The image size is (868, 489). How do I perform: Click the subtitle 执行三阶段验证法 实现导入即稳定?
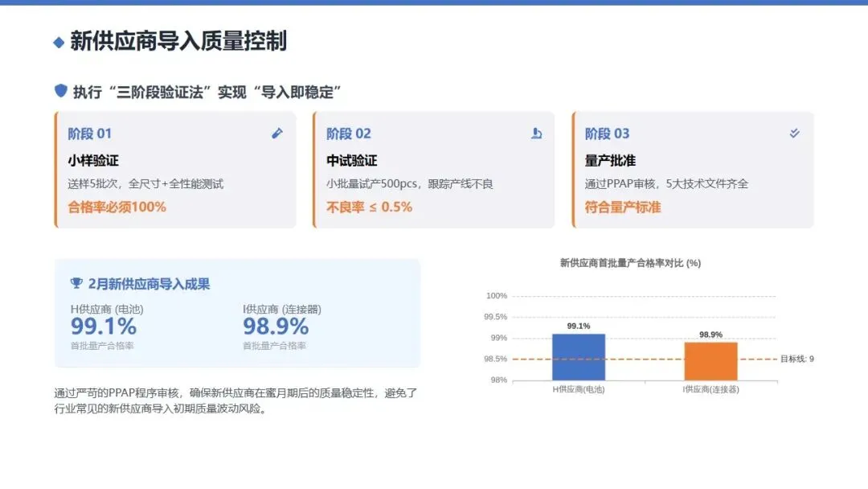[x=207, y=92]
